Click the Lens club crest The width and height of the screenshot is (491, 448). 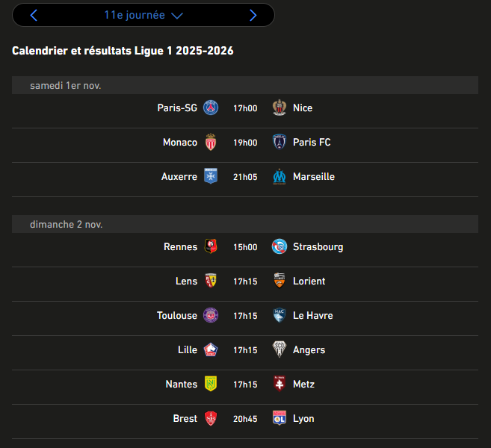pos(211,281)
